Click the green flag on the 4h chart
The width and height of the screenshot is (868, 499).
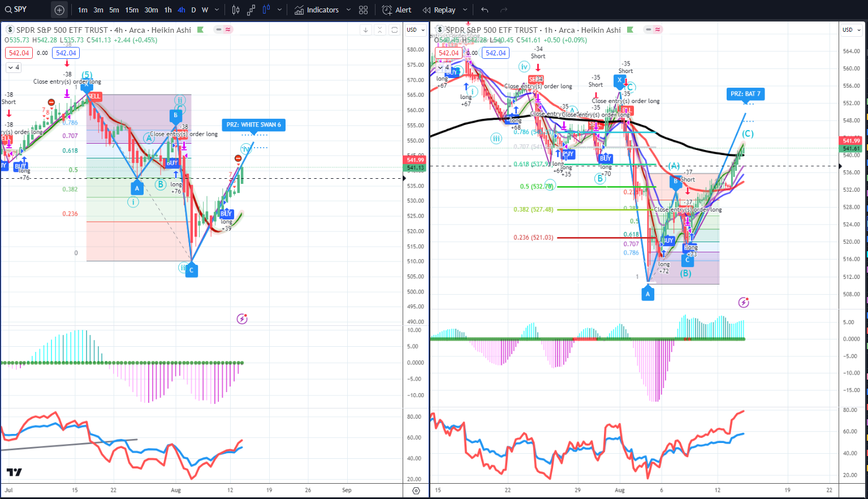tap(201, 30)
